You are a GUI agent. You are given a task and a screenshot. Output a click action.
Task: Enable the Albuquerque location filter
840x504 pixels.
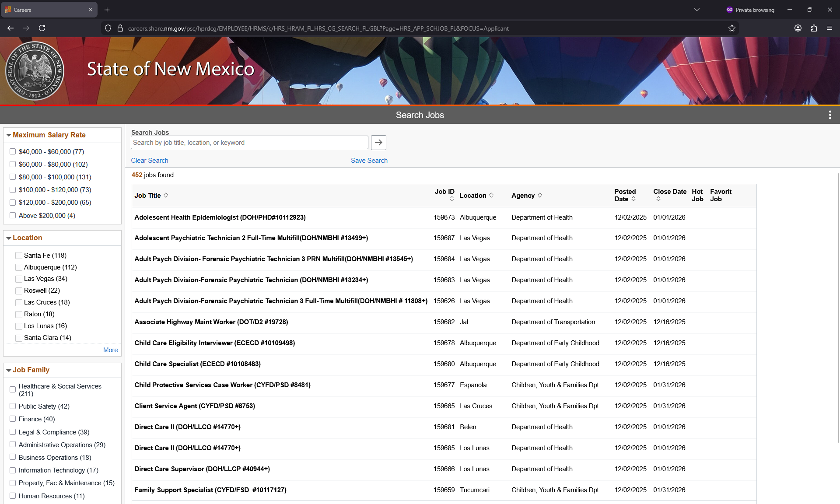coord(18,267)
